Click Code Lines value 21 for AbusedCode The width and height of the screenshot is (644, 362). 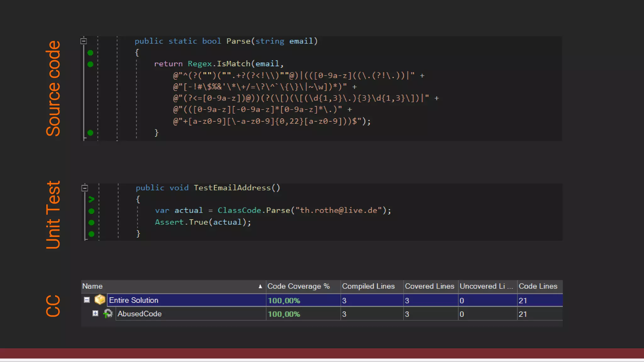(523, 314)
